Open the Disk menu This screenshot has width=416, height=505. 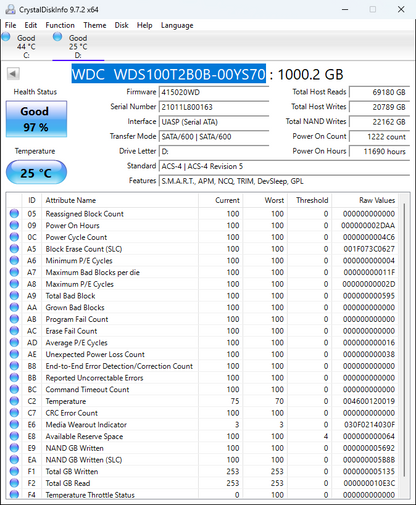coord(121,25)
